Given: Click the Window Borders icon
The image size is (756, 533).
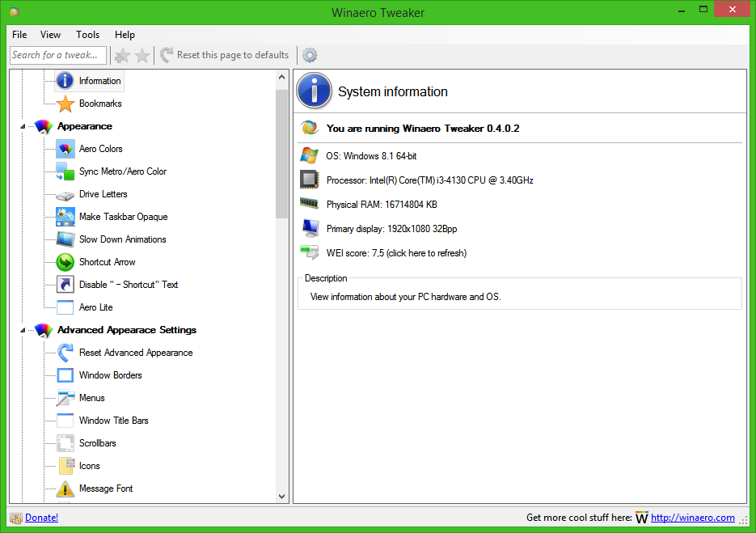Looking at the screenshot, I should click(x=65, y=375).
